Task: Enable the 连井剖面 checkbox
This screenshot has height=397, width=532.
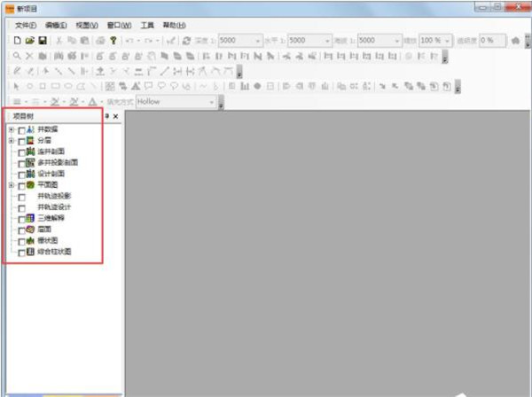Action: pos(21,152)
